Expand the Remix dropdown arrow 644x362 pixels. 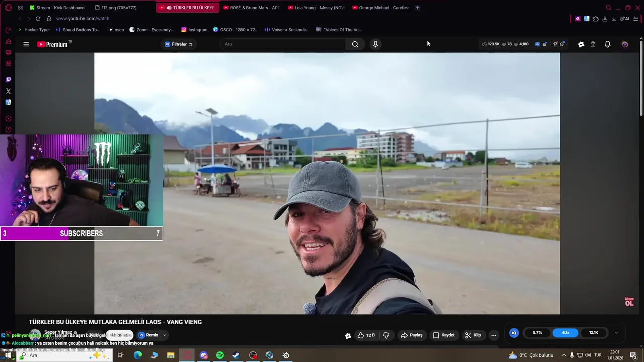pyautogui.click(x=164, y=335)
